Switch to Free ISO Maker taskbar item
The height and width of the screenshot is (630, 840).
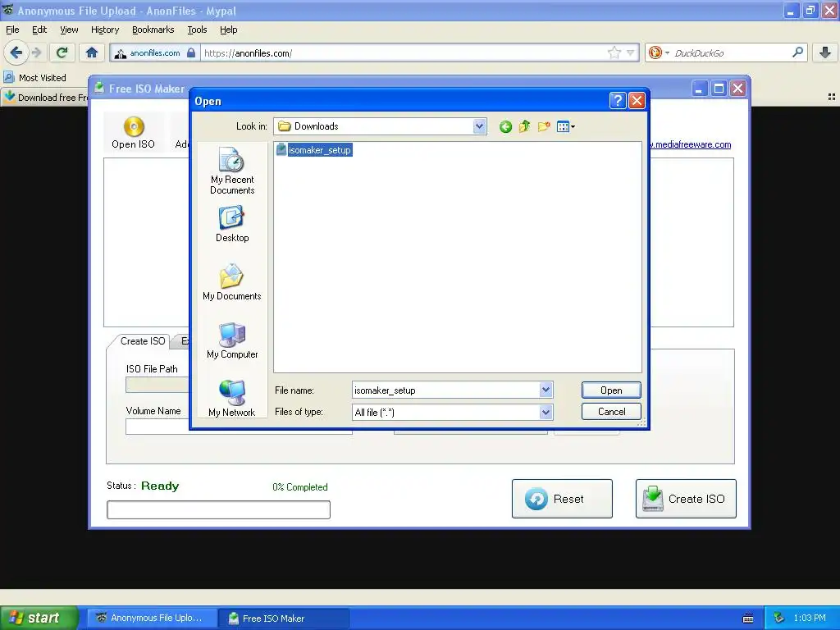[285, 619]
